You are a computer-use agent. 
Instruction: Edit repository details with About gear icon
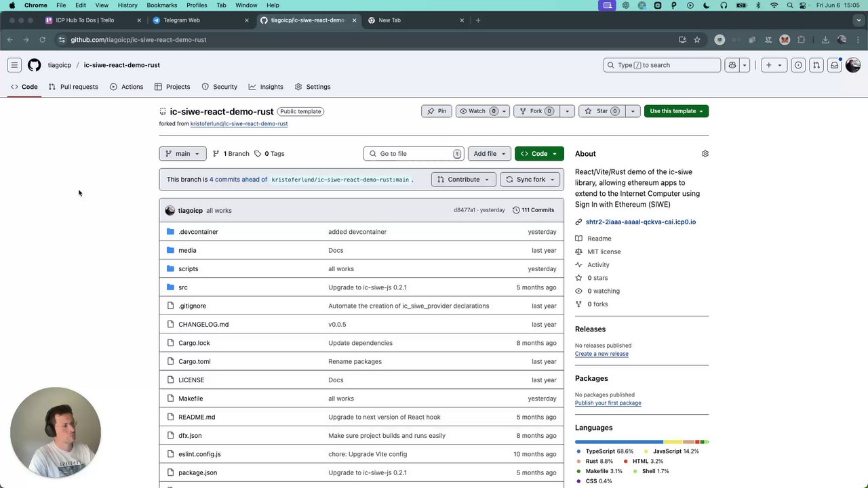pos(705,154)
